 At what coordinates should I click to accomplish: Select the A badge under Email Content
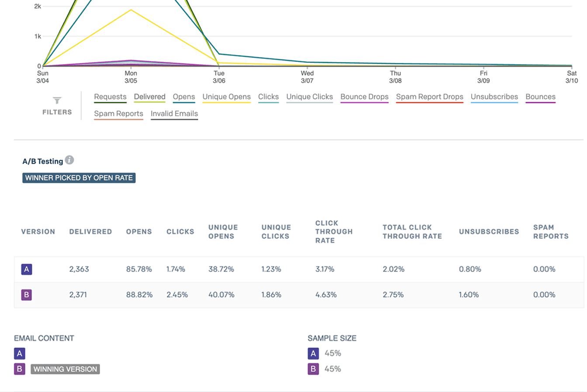20,354
